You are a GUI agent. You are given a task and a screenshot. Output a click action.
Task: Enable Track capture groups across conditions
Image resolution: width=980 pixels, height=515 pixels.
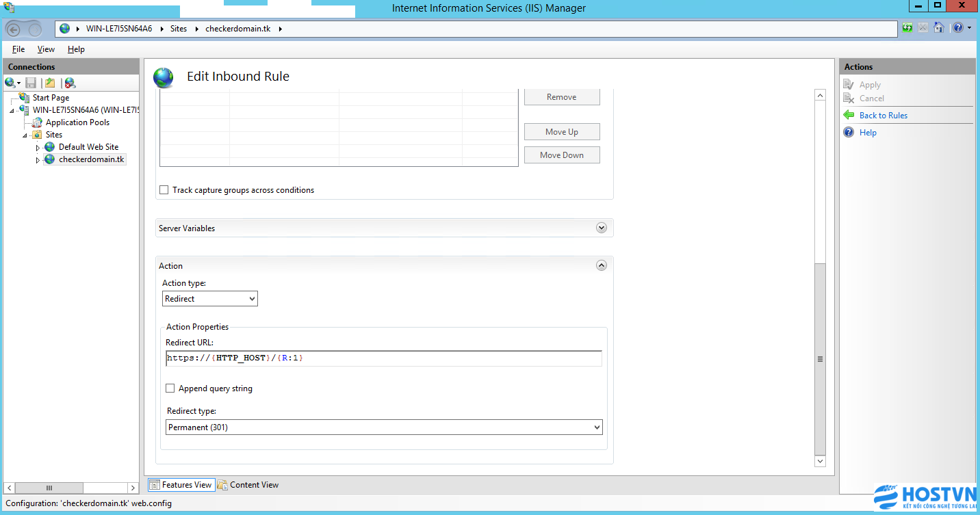click(x=164, y=190)
